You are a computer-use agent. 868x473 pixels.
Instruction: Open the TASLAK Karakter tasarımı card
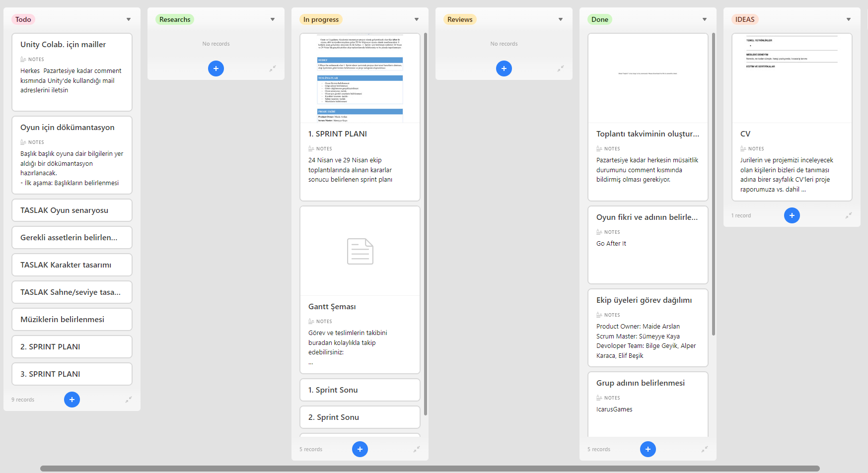point(72,265)
